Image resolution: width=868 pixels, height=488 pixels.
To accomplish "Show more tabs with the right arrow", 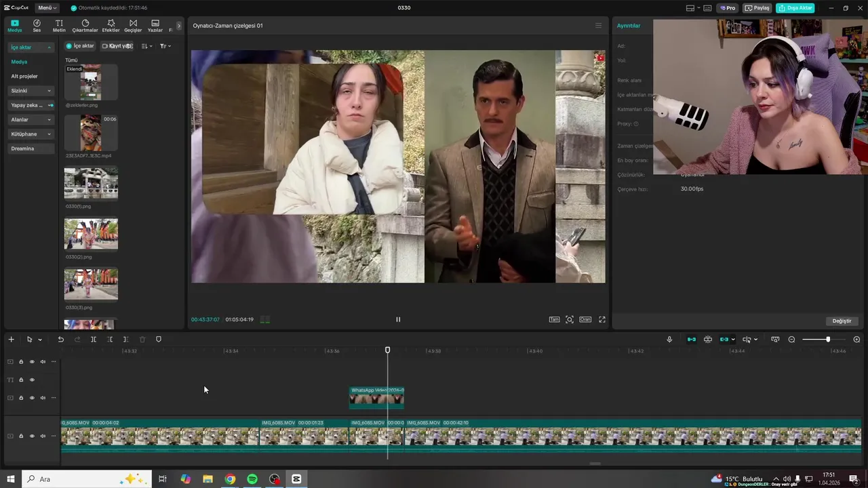I will (x=179, y=26).
